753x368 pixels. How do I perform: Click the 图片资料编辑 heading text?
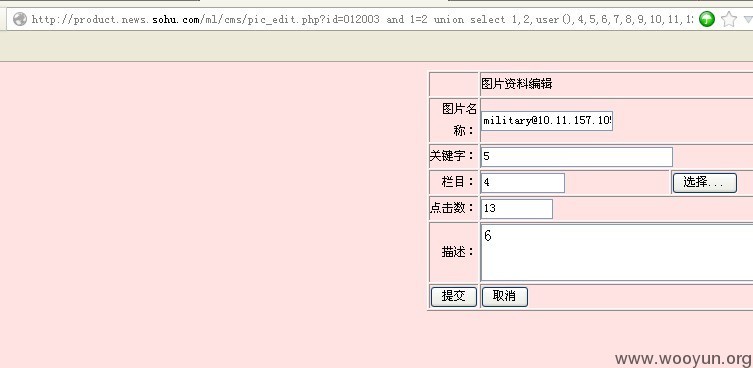point(517,84)
